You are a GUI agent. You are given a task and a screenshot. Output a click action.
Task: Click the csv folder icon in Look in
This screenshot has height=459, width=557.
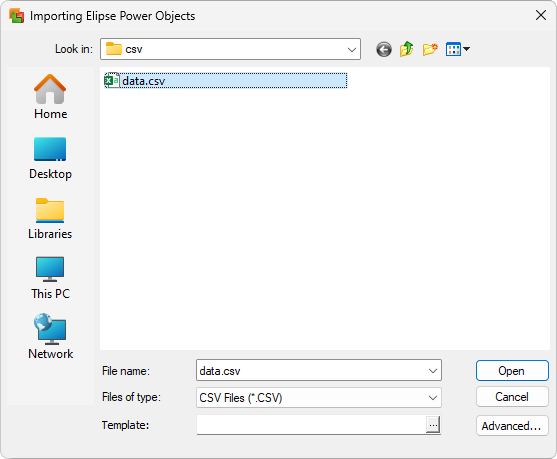point(114,49)
